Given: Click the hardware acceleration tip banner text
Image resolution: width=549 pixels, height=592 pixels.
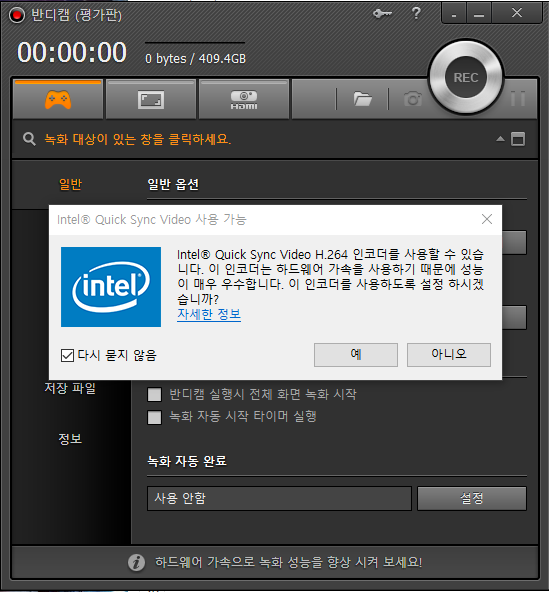Looking at the screenshot, I should click(288, 562).
